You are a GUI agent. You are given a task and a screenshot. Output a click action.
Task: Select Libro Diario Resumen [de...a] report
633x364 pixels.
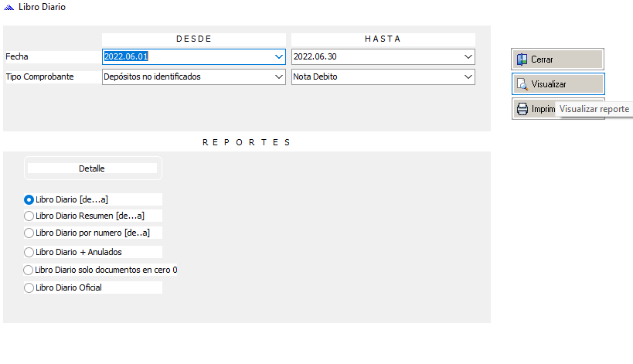[29, 216]
